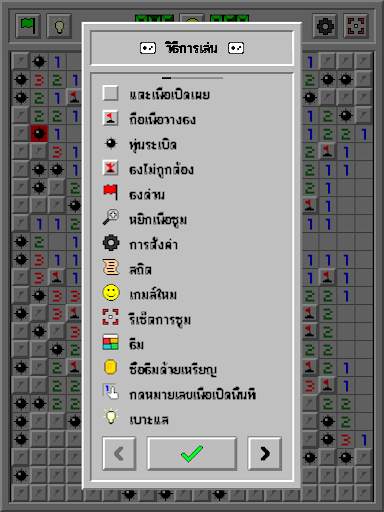The height and width of the screenshot is (512, 384).
Task: Click the 'ถือเพื่อวางธง' label
Action: point(162,119)
